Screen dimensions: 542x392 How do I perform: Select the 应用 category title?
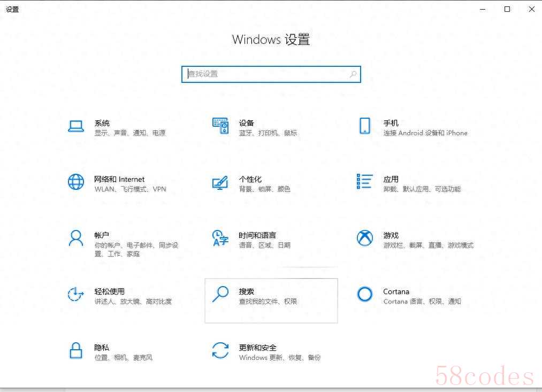(391, 179)
